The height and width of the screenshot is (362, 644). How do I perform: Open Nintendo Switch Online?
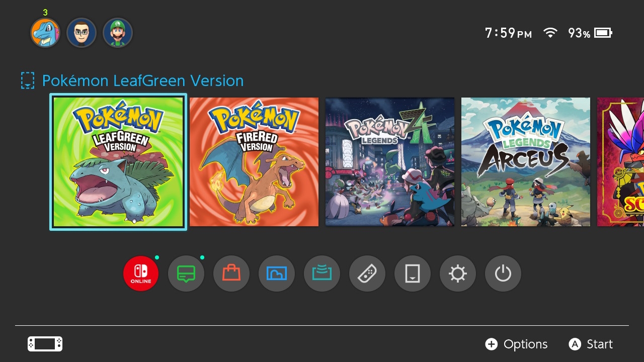[141, 274]
